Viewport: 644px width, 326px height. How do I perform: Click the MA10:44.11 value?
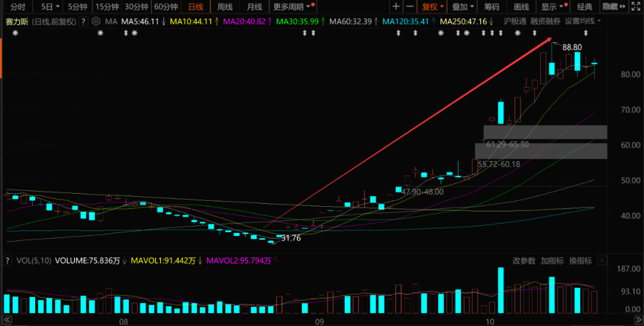pos(191,21)
